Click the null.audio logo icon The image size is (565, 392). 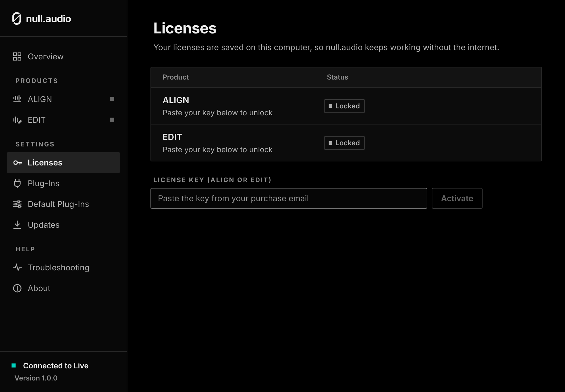pos(17,19)
